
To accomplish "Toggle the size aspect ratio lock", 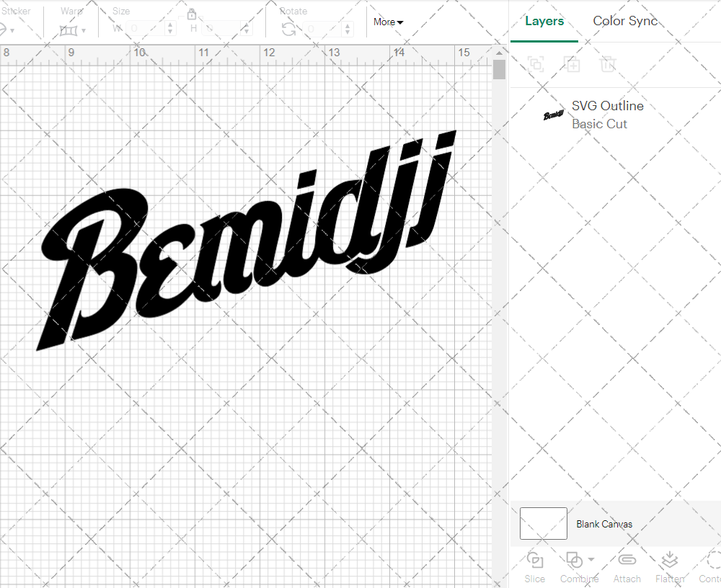I will [192, 14].
